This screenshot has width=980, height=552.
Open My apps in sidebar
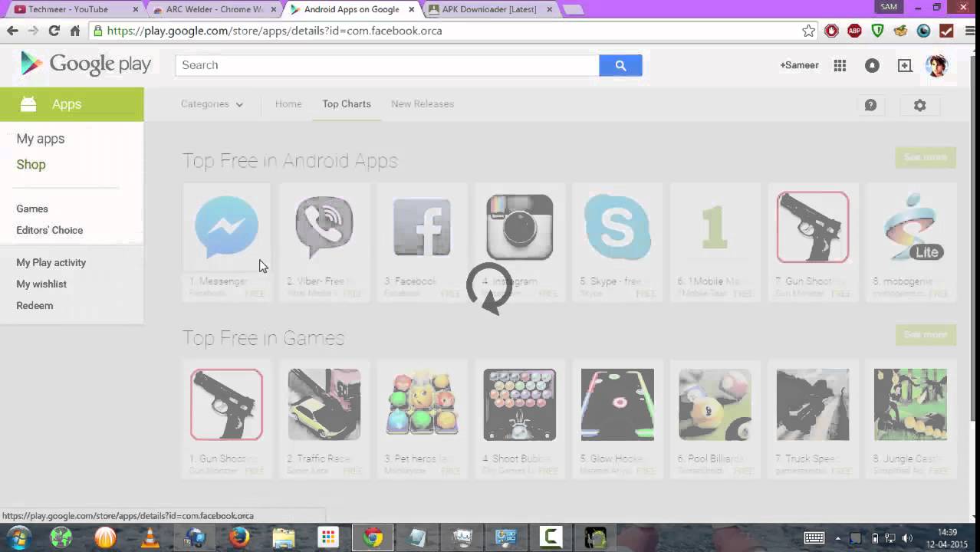(41, 139)
